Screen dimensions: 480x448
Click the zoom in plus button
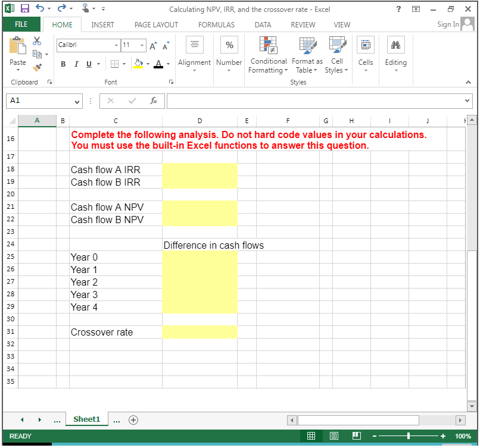pyautogui.click(x=443, y=436)
